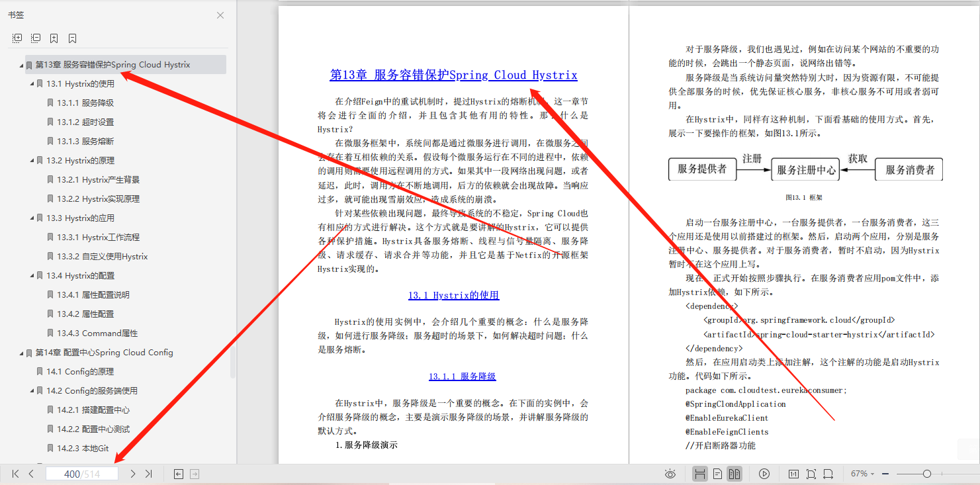Collapse the 13.3 Hystrix的应用 node
The width and height of the screenshot is (980, 485).
click(x=32, y=218)
